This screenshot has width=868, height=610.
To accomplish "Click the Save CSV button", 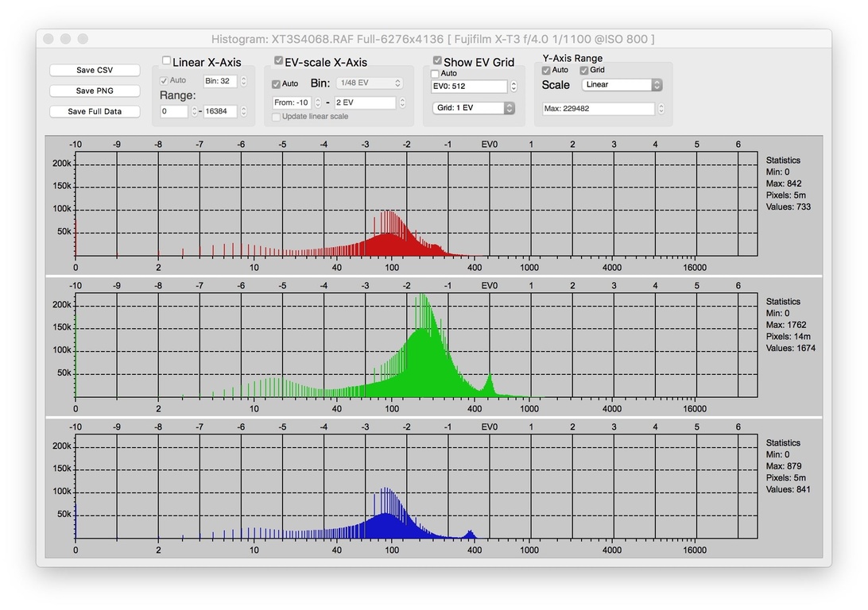I will (x=95, y=70).
